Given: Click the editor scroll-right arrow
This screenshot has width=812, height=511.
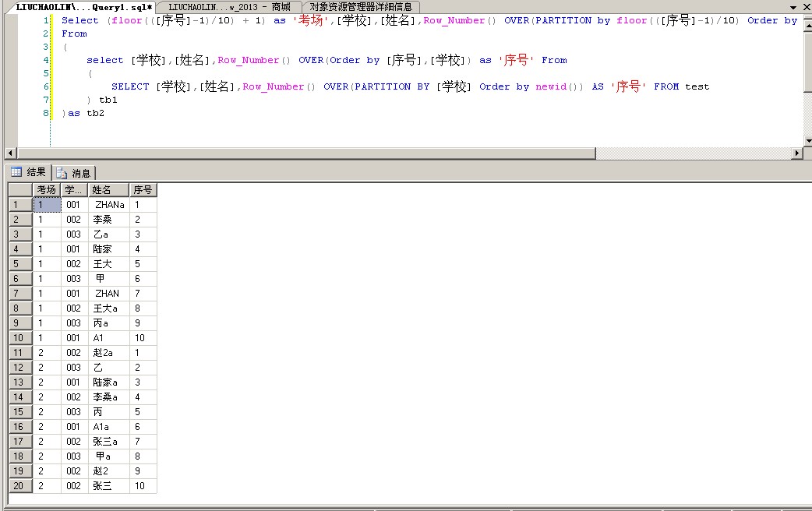Looking at the screenshot, I should 797,153.
